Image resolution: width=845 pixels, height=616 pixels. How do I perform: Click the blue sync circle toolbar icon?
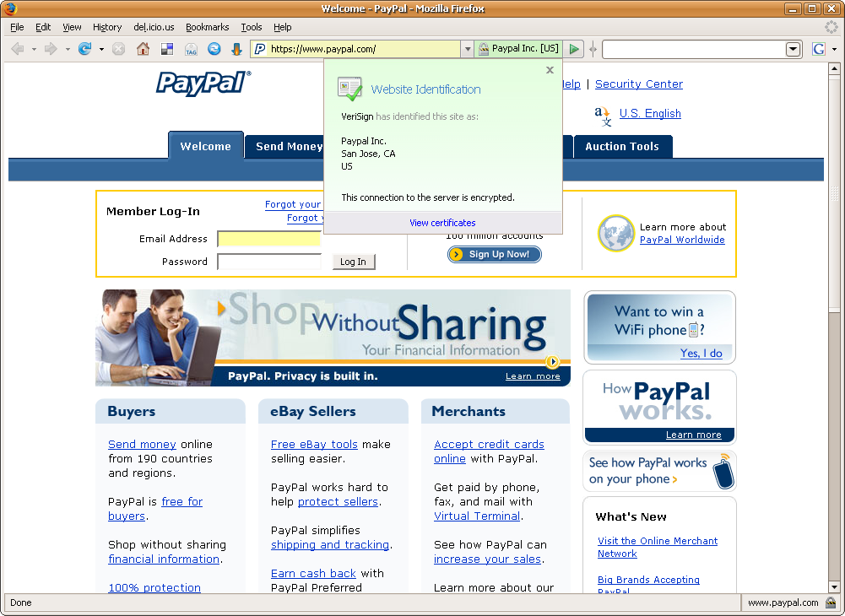click(x=214, y=49)
